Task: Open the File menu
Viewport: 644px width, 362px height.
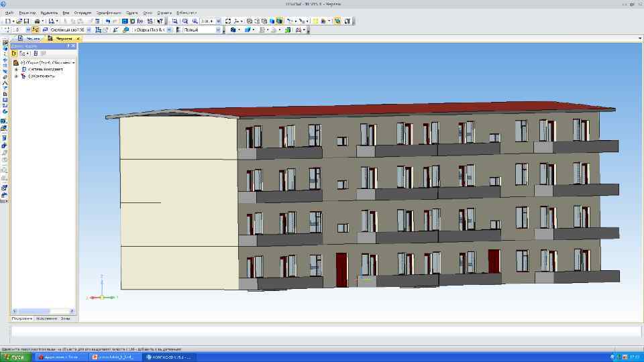Action: [x=9, y=13]
